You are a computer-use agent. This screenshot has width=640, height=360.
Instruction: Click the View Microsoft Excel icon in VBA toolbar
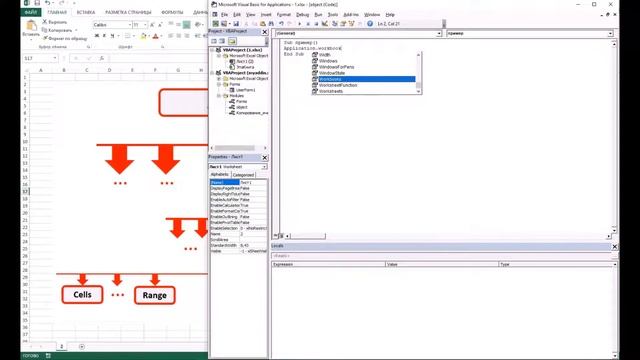(x=216, y=24)
